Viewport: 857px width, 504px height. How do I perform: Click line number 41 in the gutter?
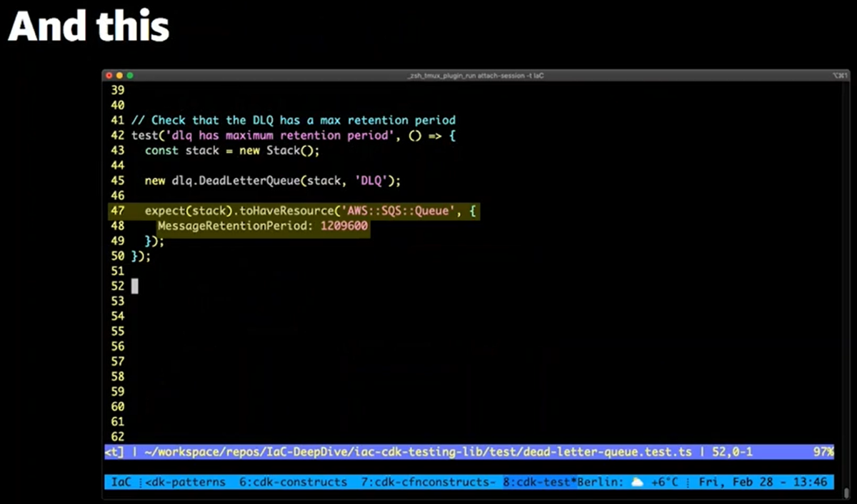pyautogui.click(x=118, y=121)
